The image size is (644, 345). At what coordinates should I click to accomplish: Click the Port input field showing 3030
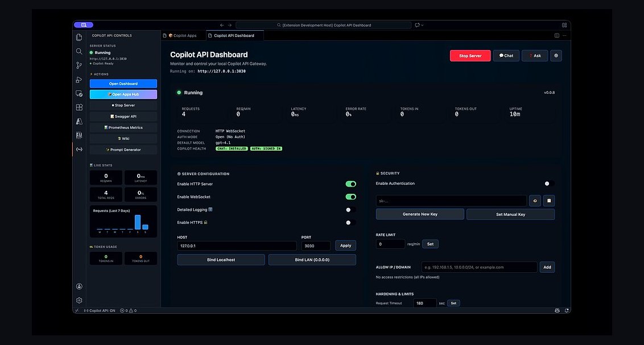[x=316, y=246]
